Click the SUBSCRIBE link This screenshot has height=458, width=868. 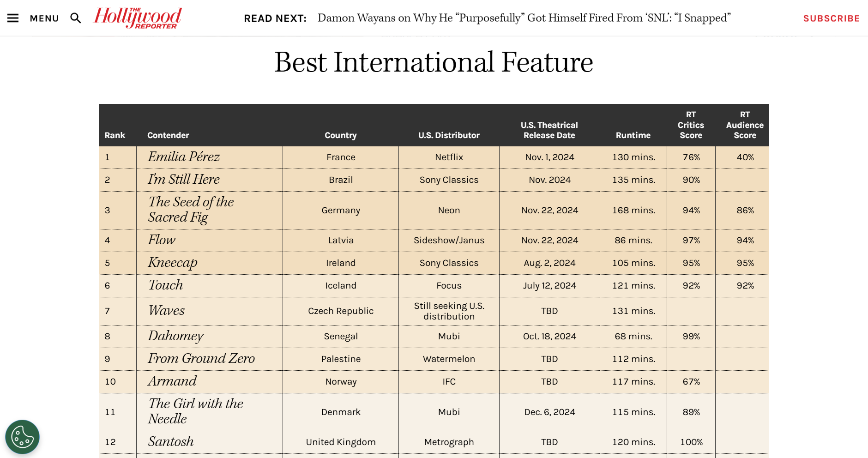pyautogui.click(x=832, y=18)
